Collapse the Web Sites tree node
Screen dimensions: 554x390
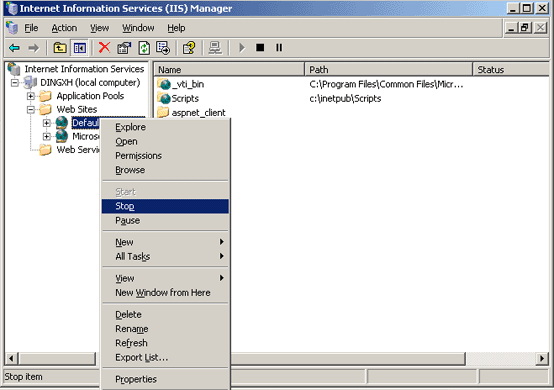pyautogui.click(x=31, y=109)
